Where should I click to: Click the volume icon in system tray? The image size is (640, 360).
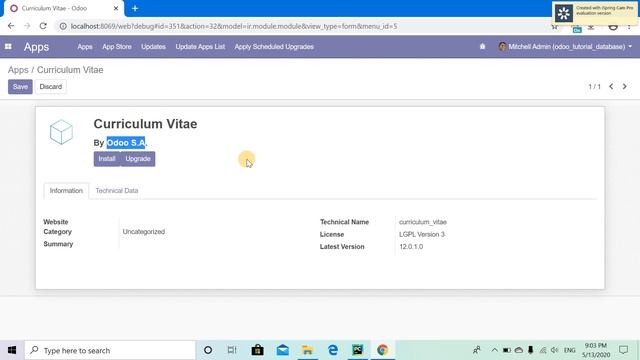554,350
